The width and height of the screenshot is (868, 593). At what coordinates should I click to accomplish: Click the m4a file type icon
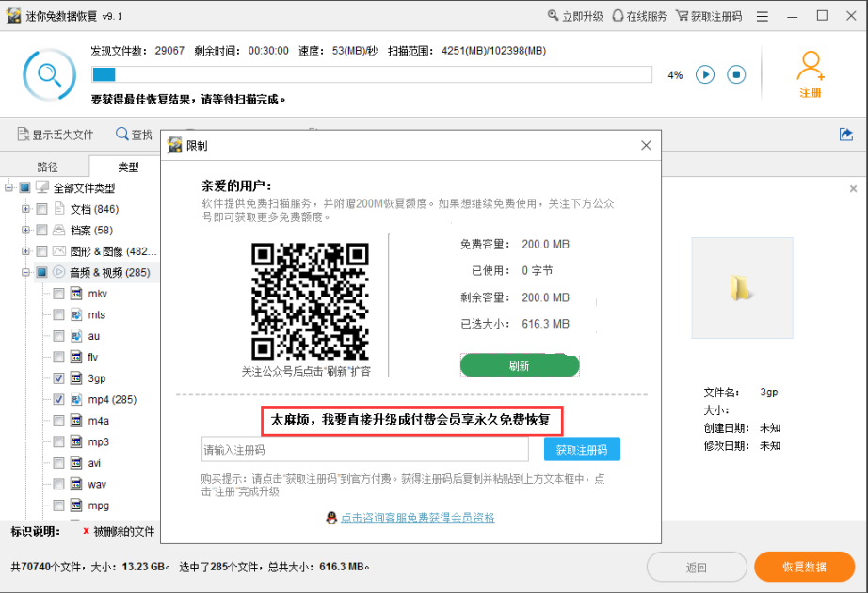(x=76, y=420)
